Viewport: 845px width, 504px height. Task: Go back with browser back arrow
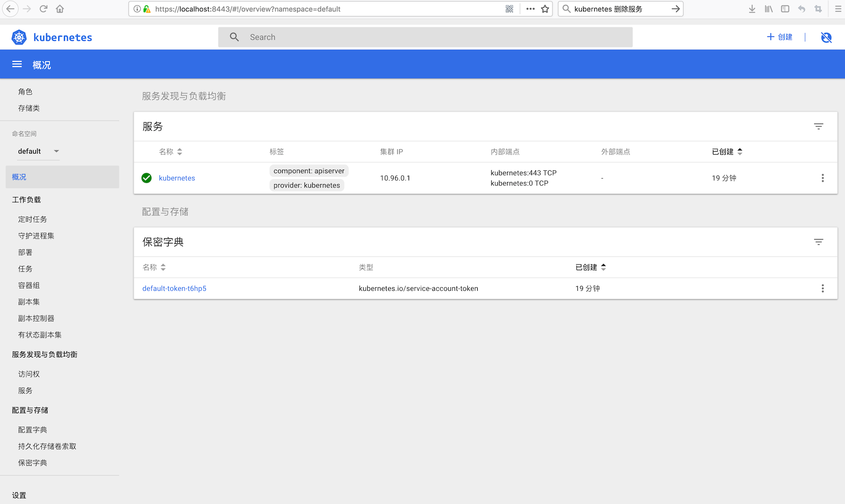point(10,9)
